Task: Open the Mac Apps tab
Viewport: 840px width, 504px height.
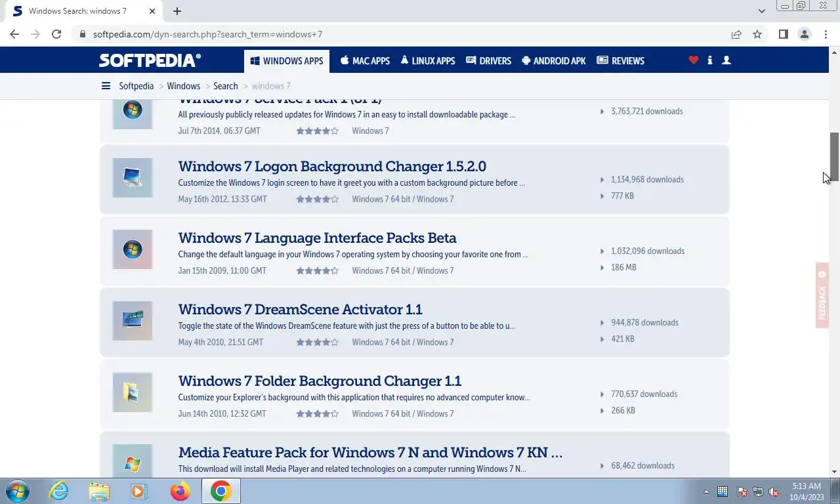Action: click(365, 61)
